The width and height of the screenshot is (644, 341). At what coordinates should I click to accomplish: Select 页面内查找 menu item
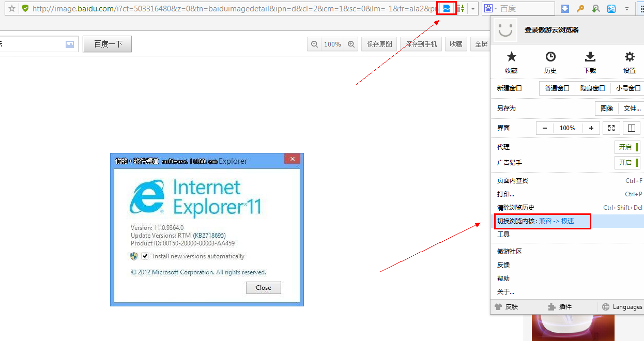pos(567,181)
